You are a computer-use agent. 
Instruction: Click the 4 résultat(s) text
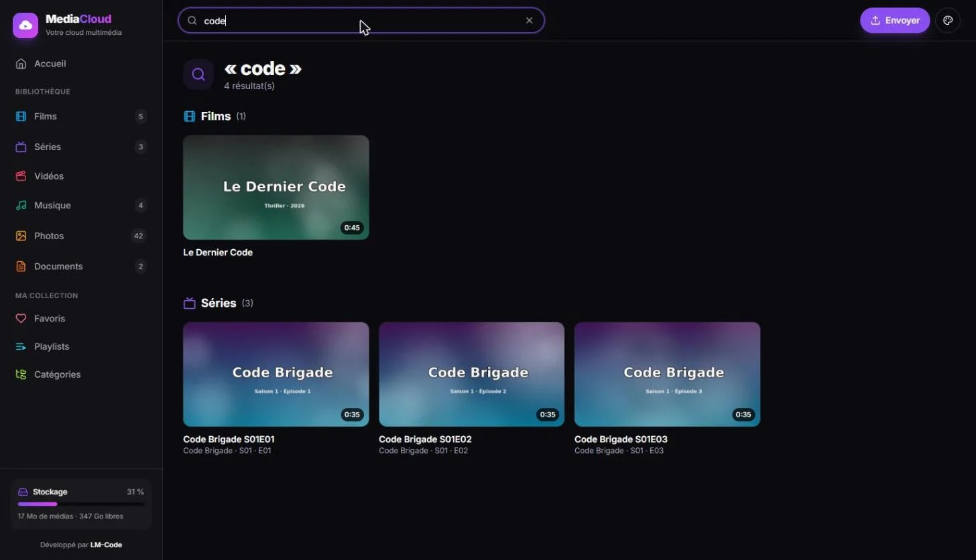click(x=249, y=86)
